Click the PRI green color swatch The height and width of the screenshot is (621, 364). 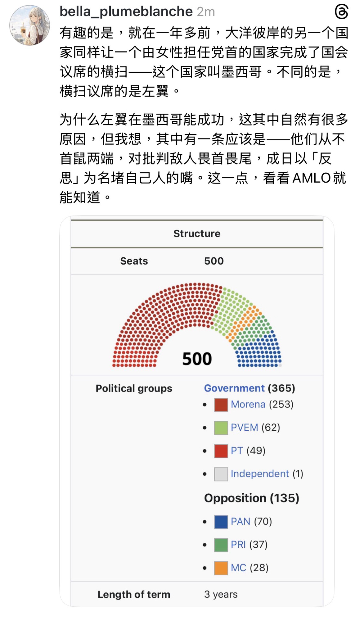tap(221, 545)
